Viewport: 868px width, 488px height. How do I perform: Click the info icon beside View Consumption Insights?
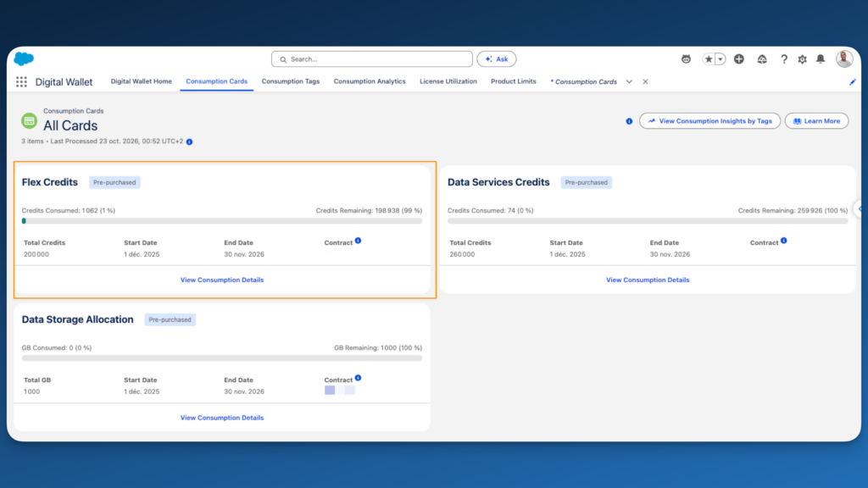click(629, 121)
